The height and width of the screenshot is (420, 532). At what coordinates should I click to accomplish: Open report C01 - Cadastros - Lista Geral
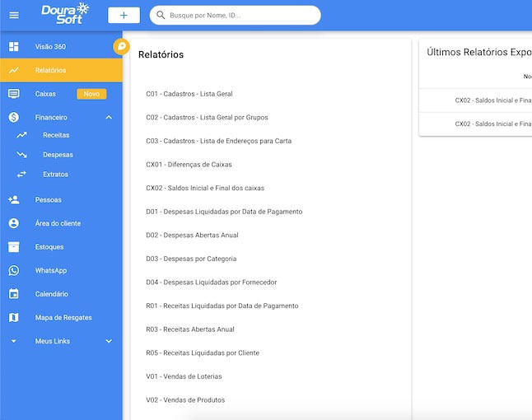pyautogui.click(x=189, y=94)
